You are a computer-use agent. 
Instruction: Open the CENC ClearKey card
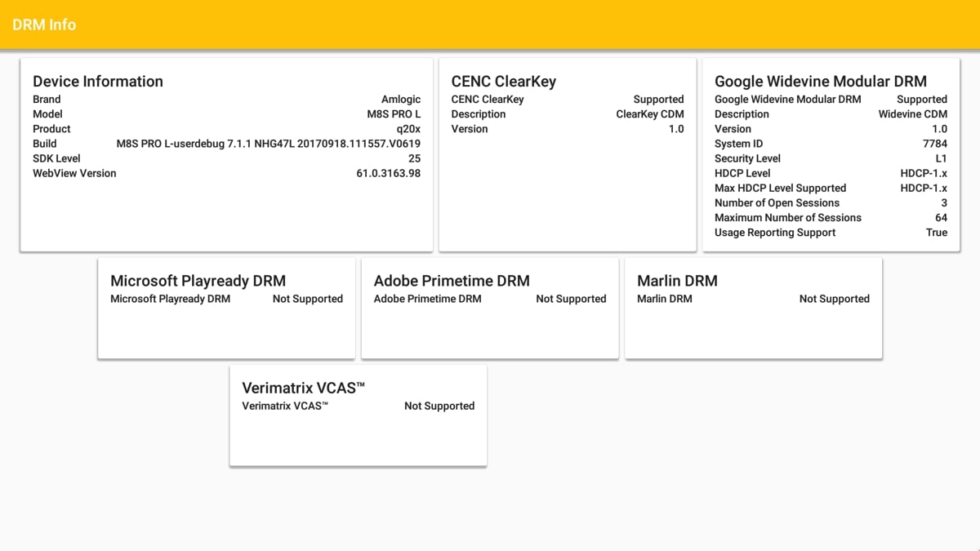click(x=568, y=151)
